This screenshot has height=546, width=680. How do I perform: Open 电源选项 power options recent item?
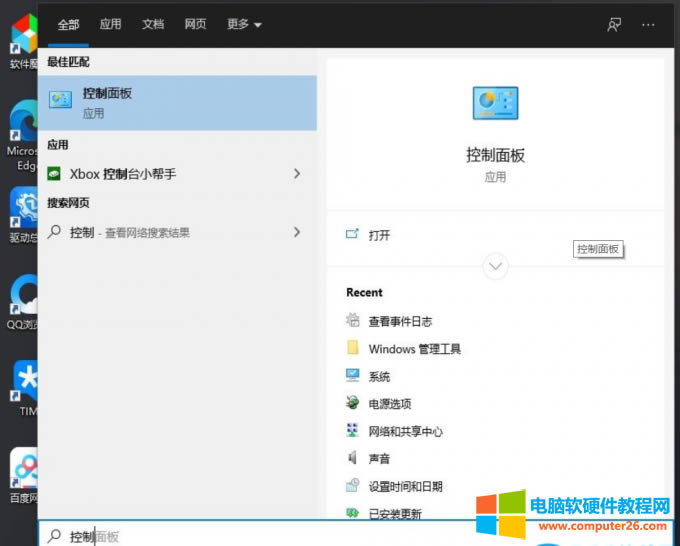[389, 404]
